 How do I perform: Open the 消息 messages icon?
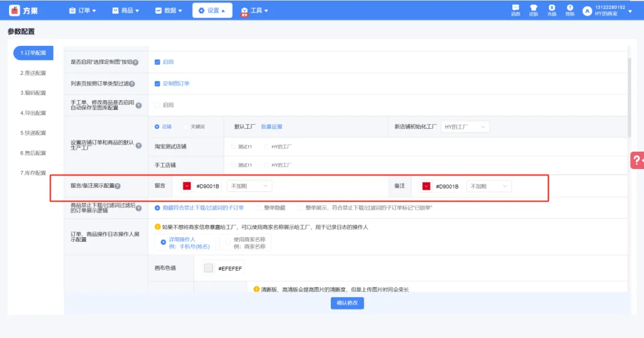(x=515, y=10)
